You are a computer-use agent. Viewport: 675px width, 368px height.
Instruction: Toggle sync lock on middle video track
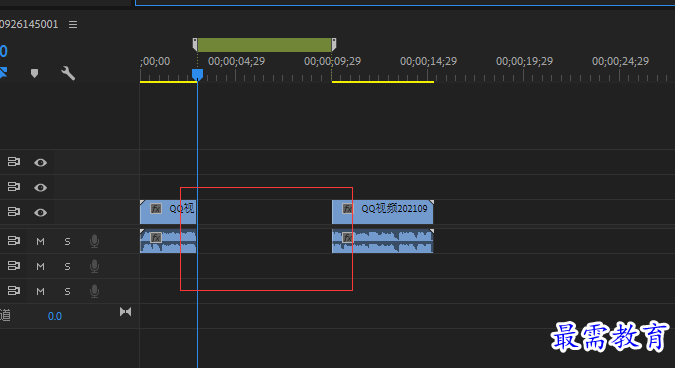[x=14, y=187]
